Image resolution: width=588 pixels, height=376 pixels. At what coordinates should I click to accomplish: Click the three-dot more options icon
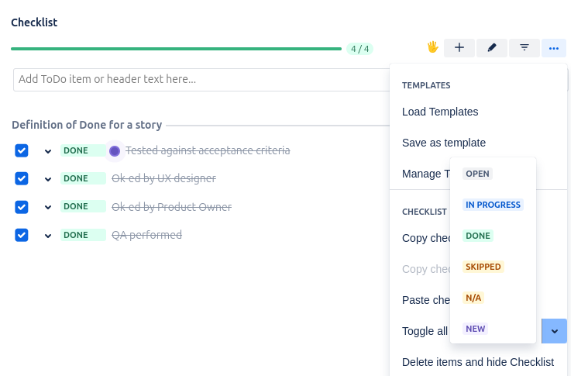point(554,48)
